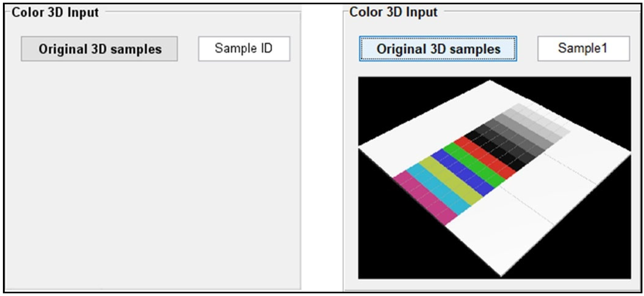
Task: Focus the field containing Sample1
Action: pyautogui.click(x=583, y=49)
